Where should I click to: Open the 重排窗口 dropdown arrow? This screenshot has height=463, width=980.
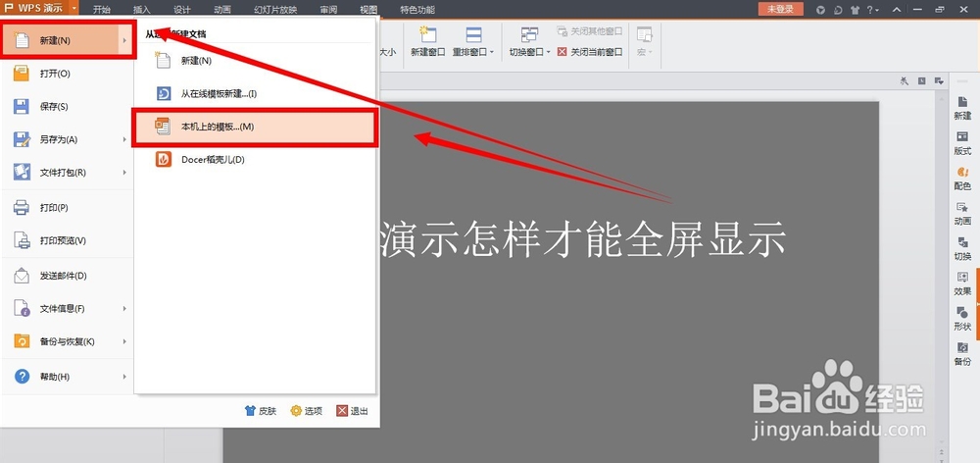click(x=492, y=52)
